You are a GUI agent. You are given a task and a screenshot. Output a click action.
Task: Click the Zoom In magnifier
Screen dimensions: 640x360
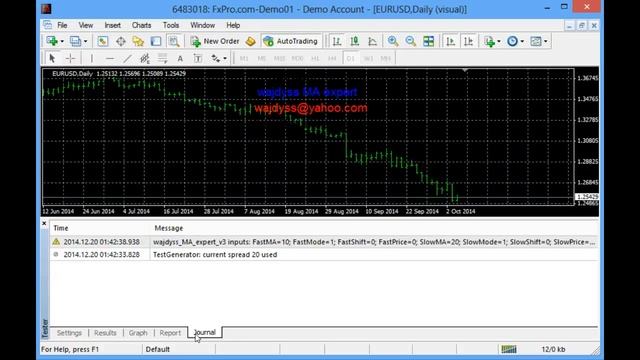[x=393, y=41]
